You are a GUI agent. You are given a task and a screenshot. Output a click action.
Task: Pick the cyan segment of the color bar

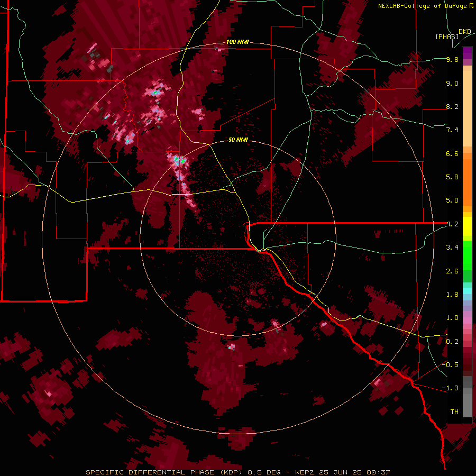point(467,291)
